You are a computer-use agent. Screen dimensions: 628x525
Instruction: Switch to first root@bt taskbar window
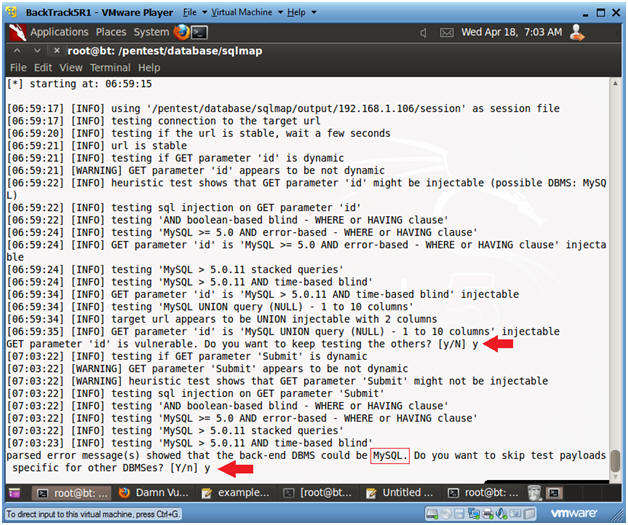[x=71, y=493]
